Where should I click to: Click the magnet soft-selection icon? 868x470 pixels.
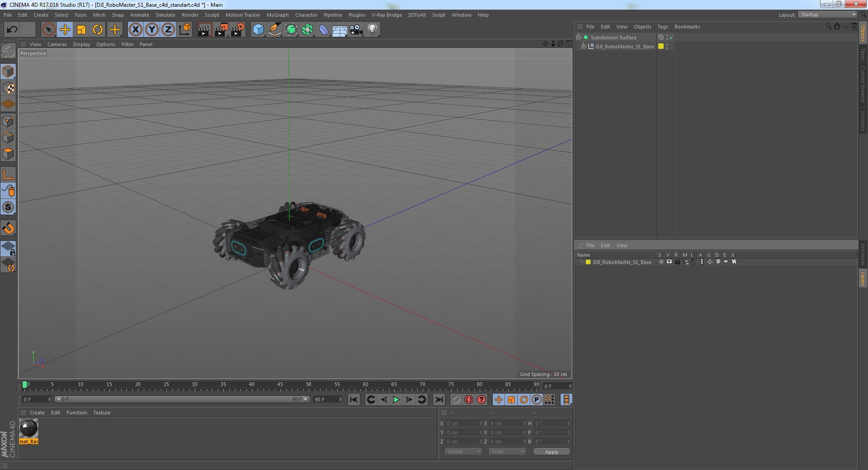pyautogui.click(x=8, y=228)
